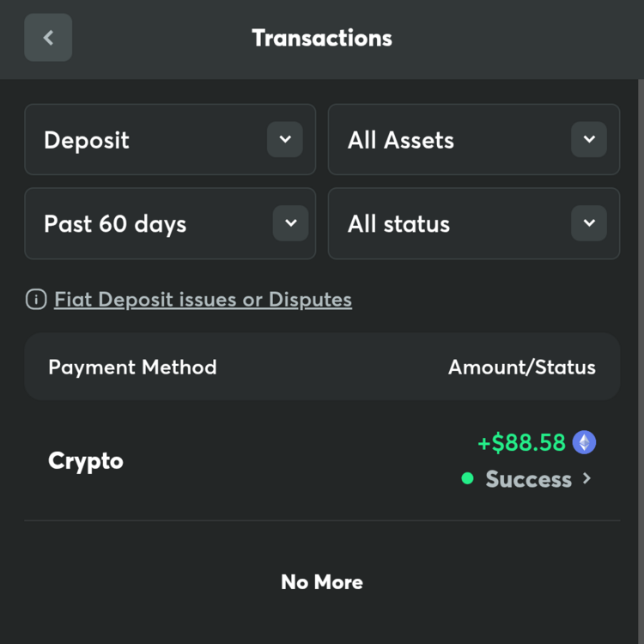Go back using the top-left arrow

48,38
